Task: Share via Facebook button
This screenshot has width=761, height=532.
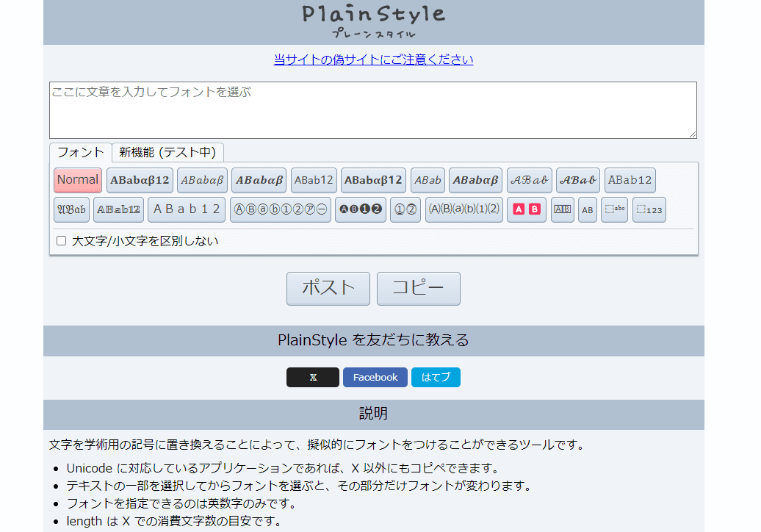Action: tap(375, 377)
